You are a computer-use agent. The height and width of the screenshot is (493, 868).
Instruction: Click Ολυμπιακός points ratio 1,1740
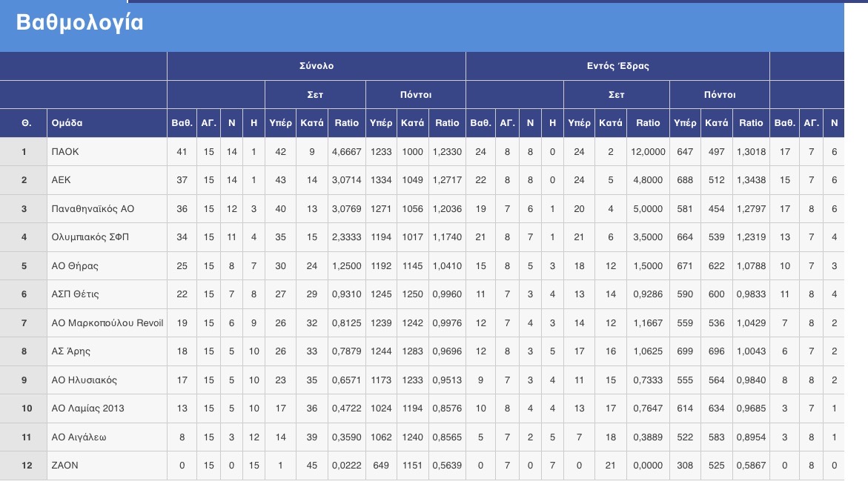tap(447, 237)
